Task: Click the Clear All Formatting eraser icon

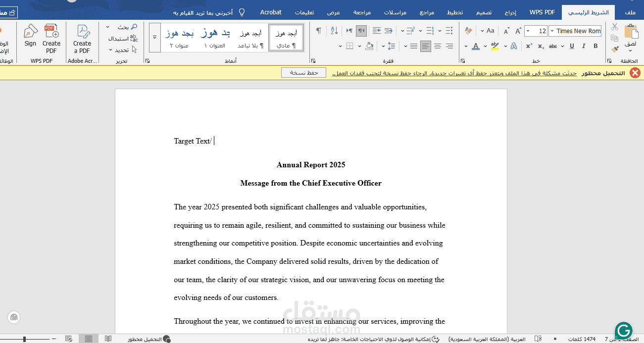Action: pyautogui.click(x=469, y=31)
